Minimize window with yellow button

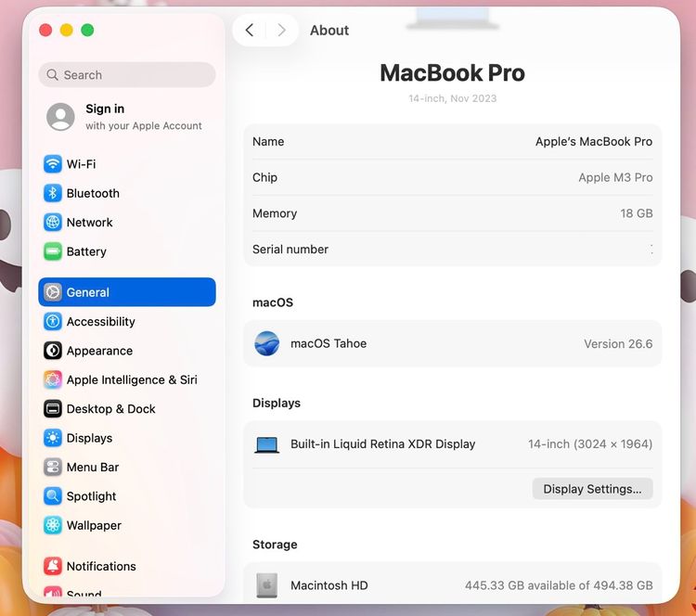67,31
